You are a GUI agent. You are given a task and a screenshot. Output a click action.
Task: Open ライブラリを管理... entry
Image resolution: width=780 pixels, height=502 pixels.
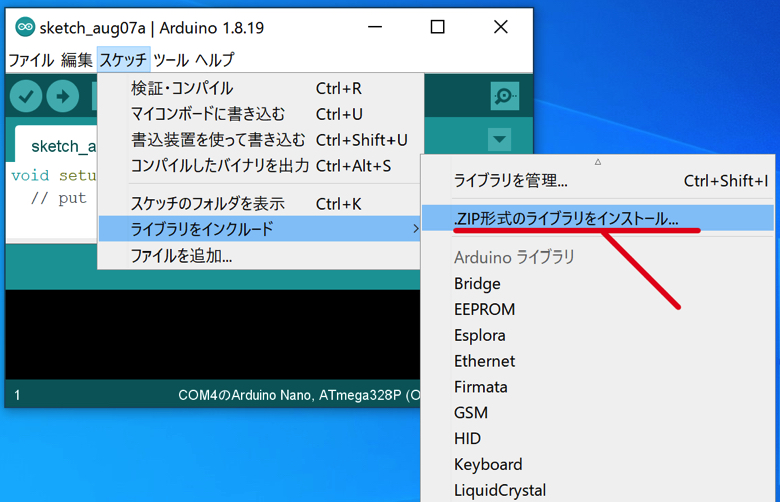[x=598, y=181]
